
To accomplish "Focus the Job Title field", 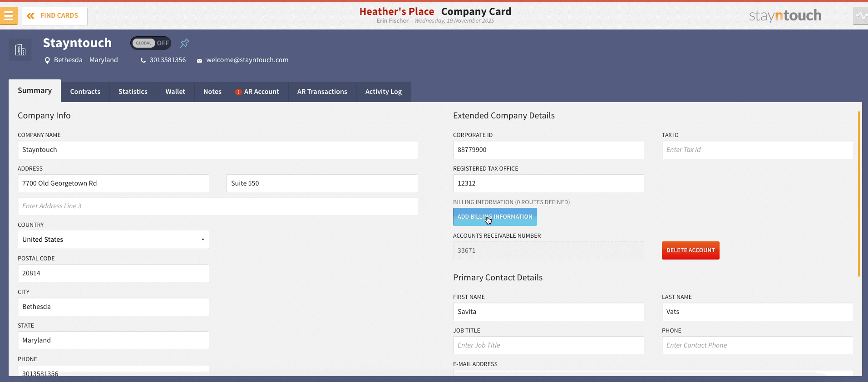I will (548, 345).
